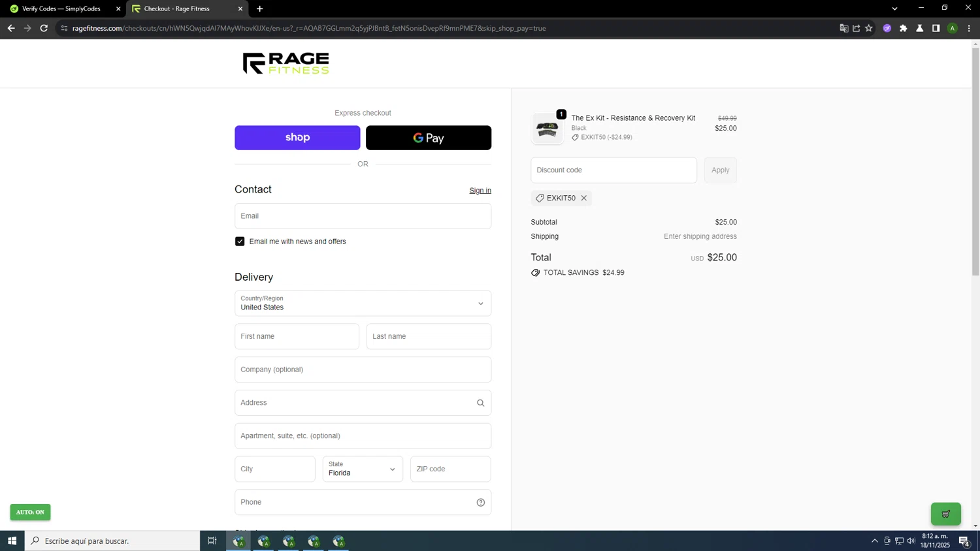Click the TOTAL SAVINGS $24.99 text
Screen dimensions: 980x551
(583, 273)
